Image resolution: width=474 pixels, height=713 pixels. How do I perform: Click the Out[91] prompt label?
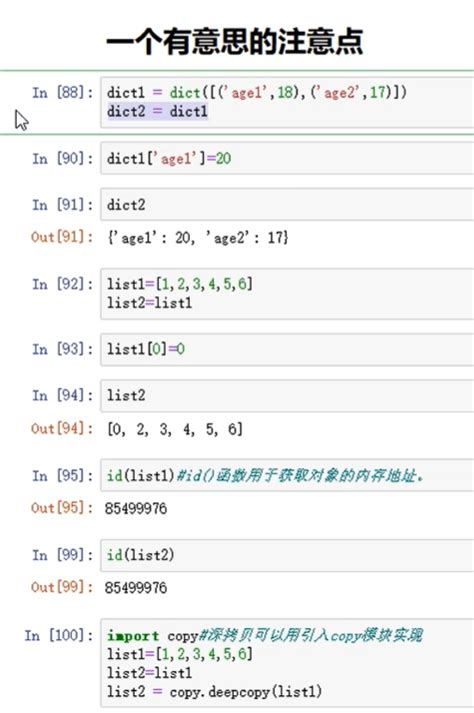62,237
